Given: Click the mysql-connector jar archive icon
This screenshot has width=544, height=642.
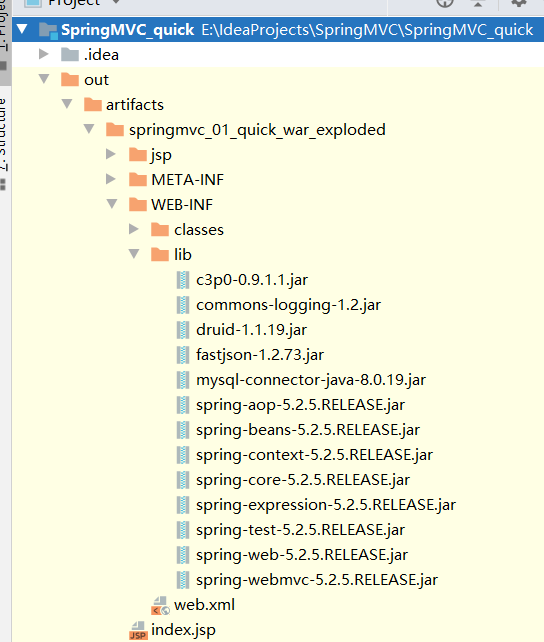Looking at the screenshot, I should [183, 380].
